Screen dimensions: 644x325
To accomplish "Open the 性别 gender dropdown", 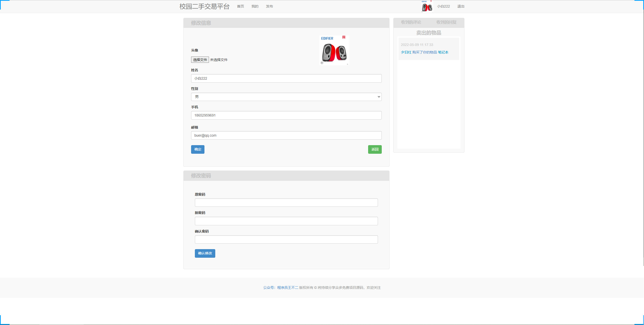I will 286,97.
